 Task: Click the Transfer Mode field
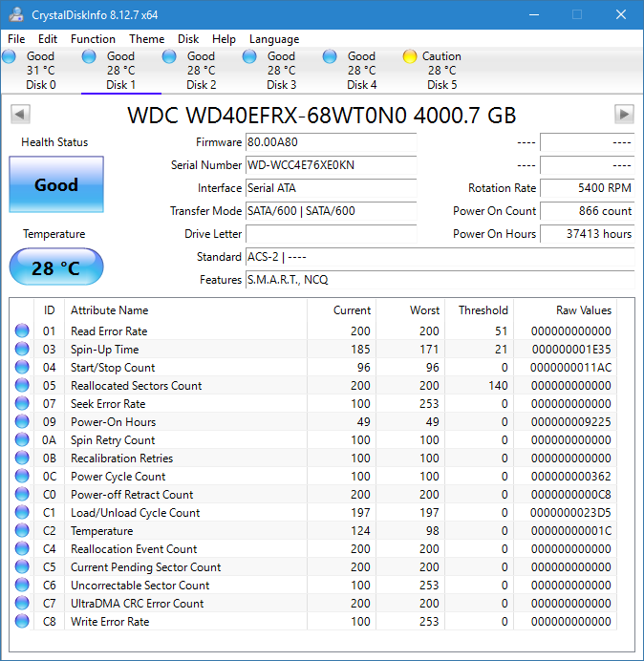tap(331, 211)
